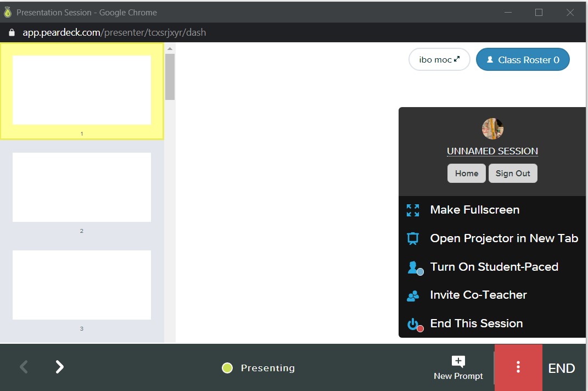
Task: Click the Sign Out button
Action: click(513, 174)
